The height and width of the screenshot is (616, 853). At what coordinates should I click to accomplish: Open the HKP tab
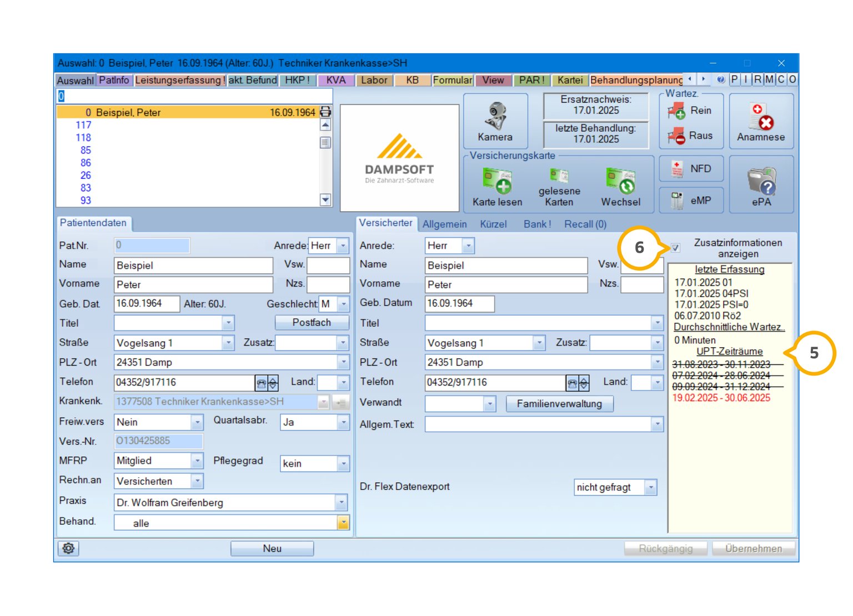297,80
